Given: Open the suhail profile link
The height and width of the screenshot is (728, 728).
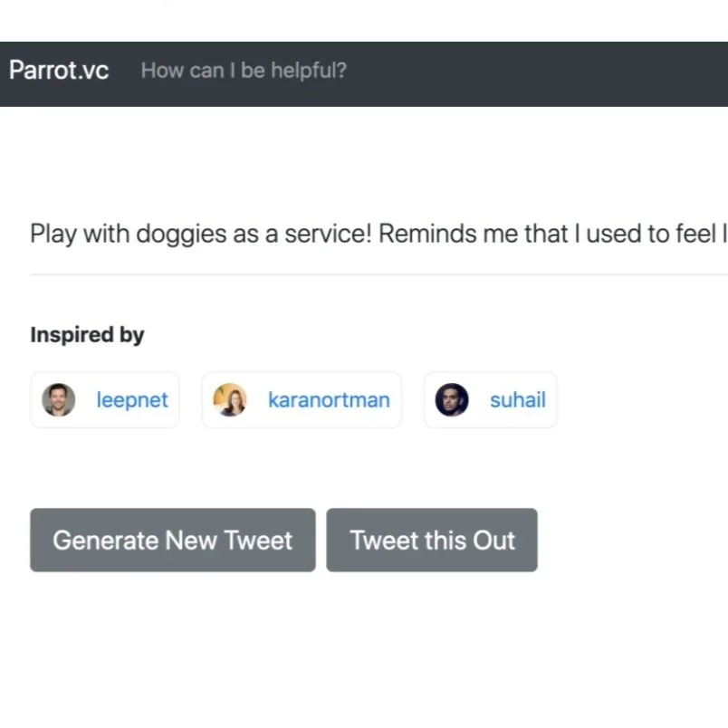Looking at the screenshot, I should coord(518,399).
